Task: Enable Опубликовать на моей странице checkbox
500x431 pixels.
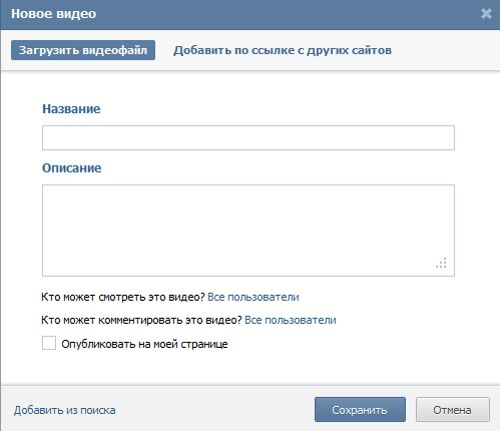Action: click(49, 343)
